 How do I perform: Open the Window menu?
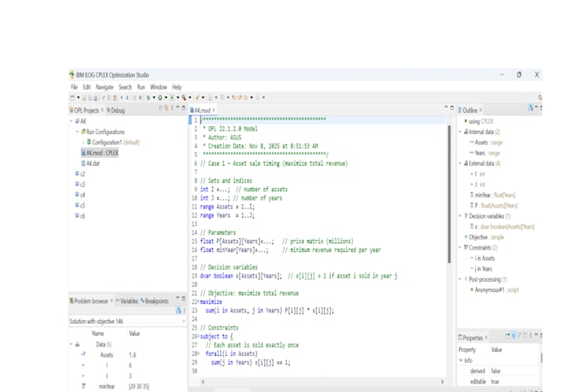point(159,87)
